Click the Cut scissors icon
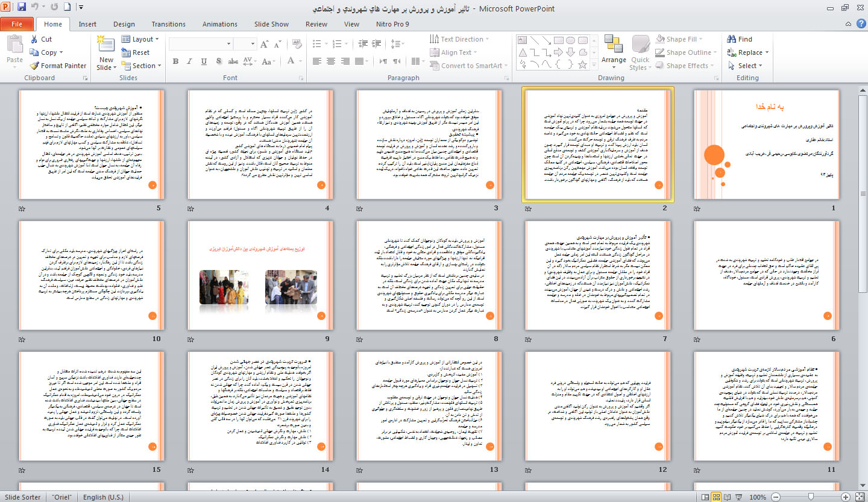Screen dimensions: 868x502 tap(34, 39)
